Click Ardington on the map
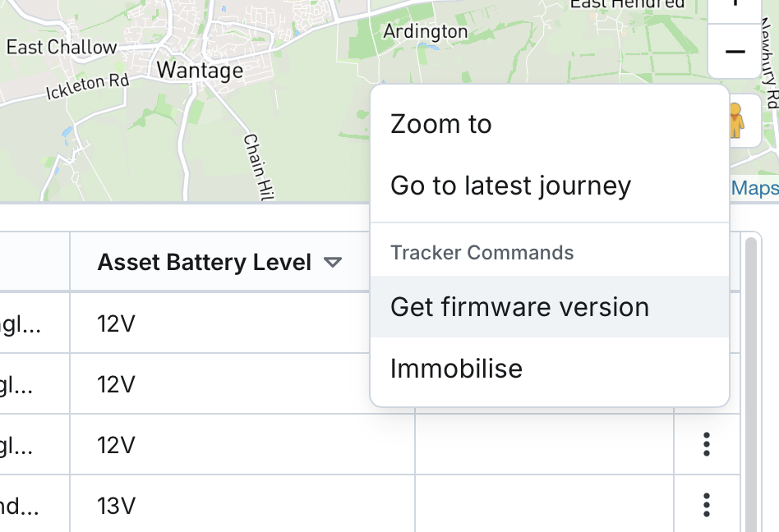 [x=425, y=32]
